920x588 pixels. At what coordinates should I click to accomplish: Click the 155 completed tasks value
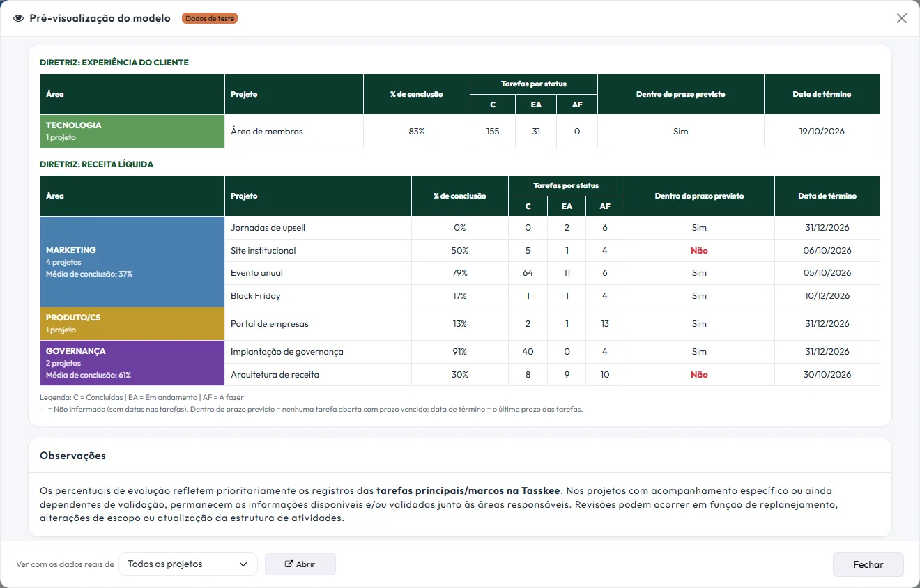[x=493, y=132]
